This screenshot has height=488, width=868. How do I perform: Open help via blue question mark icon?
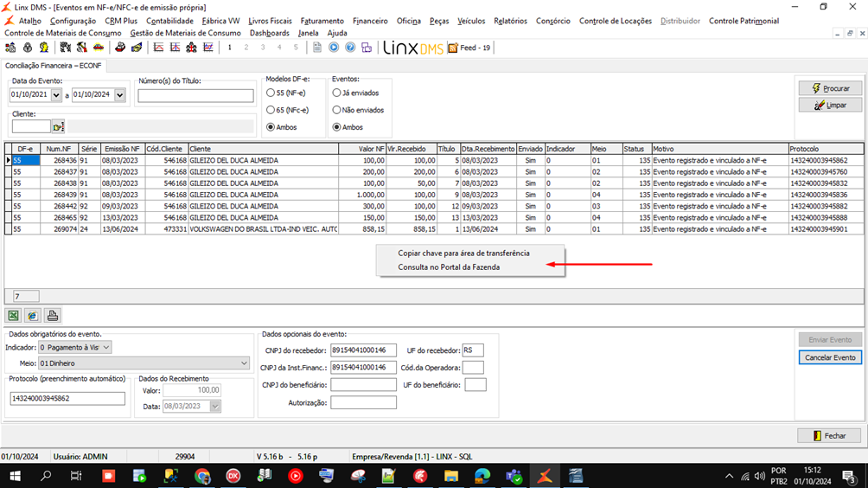tap(350, 48)
